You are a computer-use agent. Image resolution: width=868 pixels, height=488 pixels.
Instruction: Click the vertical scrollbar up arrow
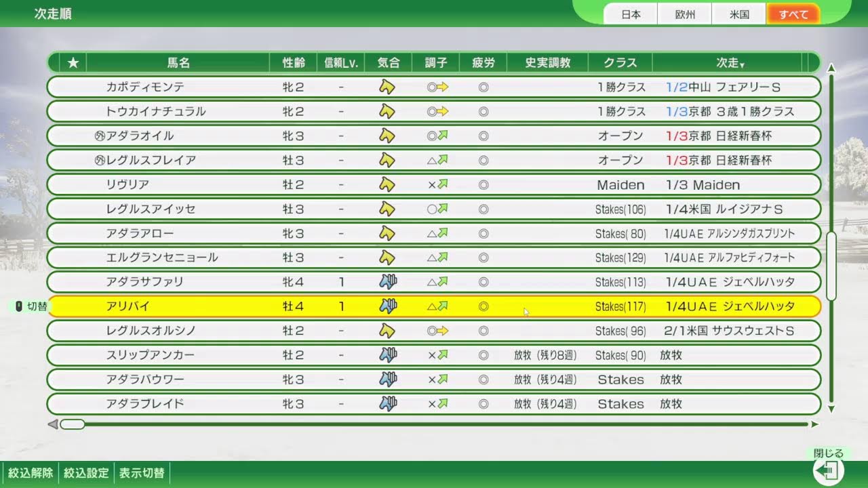point(832,68)
